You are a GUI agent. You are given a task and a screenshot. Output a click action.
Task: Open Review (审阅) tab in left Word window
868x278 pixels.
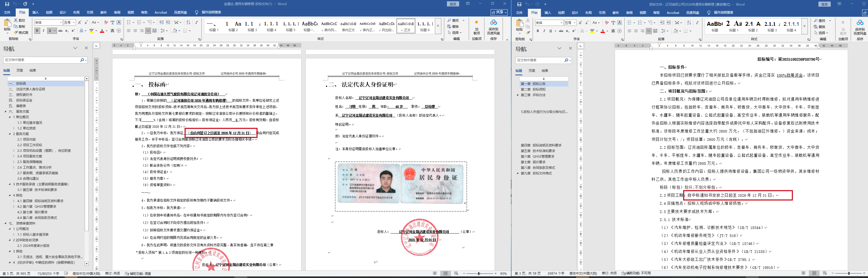pos(117,13)
